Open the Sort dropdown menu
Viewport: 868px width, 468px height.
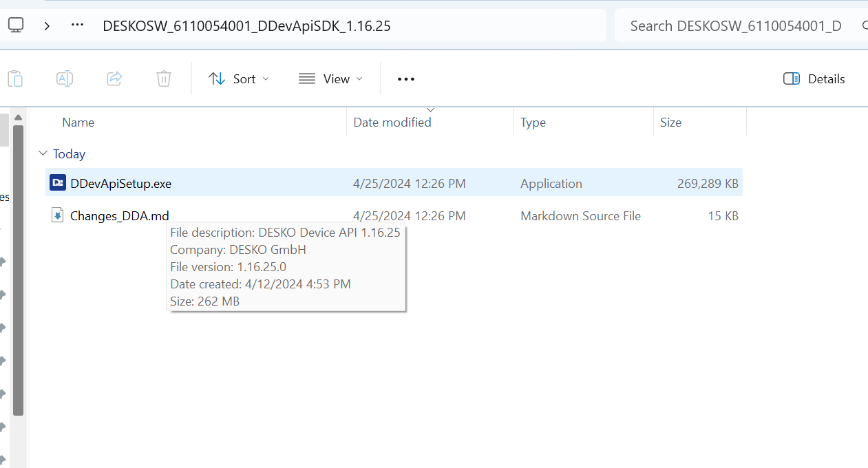point(239,79)
